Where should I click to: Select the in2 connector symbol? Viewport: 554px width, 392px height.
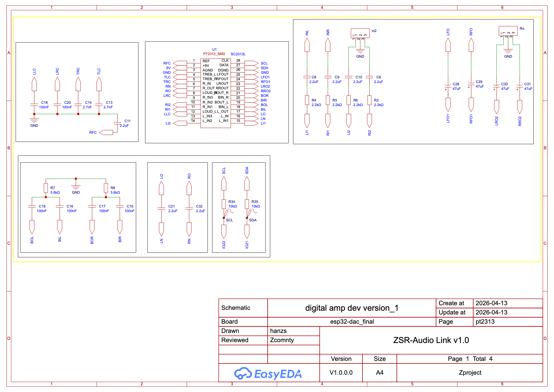tap(360, 33)
